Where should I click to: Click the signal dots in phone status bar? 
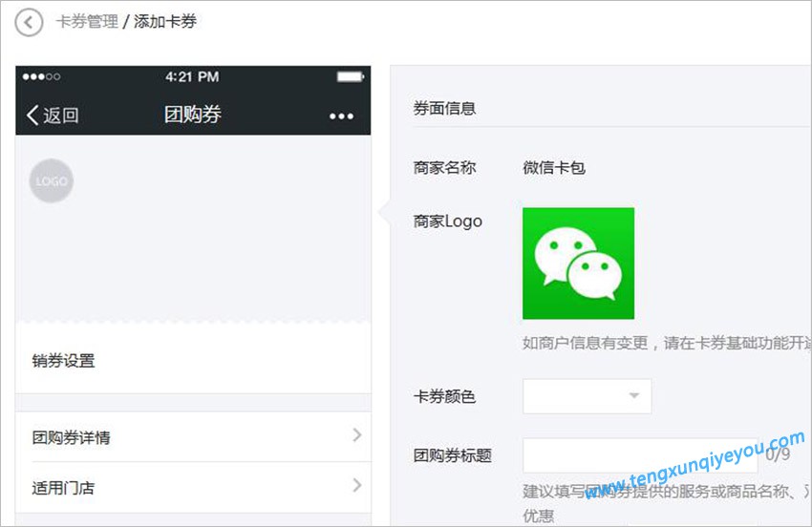[x=41, y=76]
